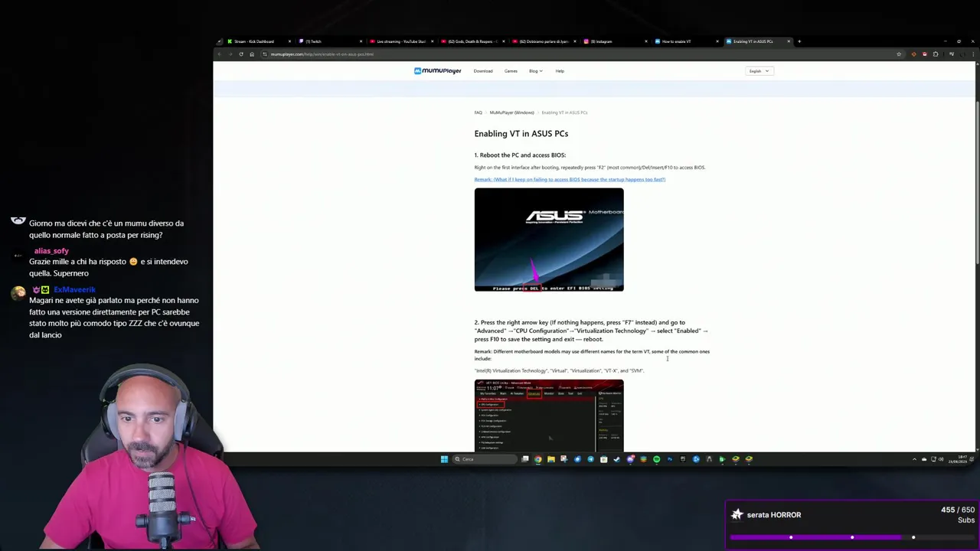Open the taskbar clock and date
The height and width of the screenshot is (551, 980).
pos(958,459)
